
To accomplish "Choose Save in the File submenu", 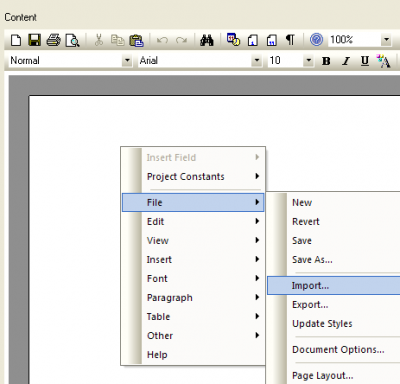I will click(333, 240).
